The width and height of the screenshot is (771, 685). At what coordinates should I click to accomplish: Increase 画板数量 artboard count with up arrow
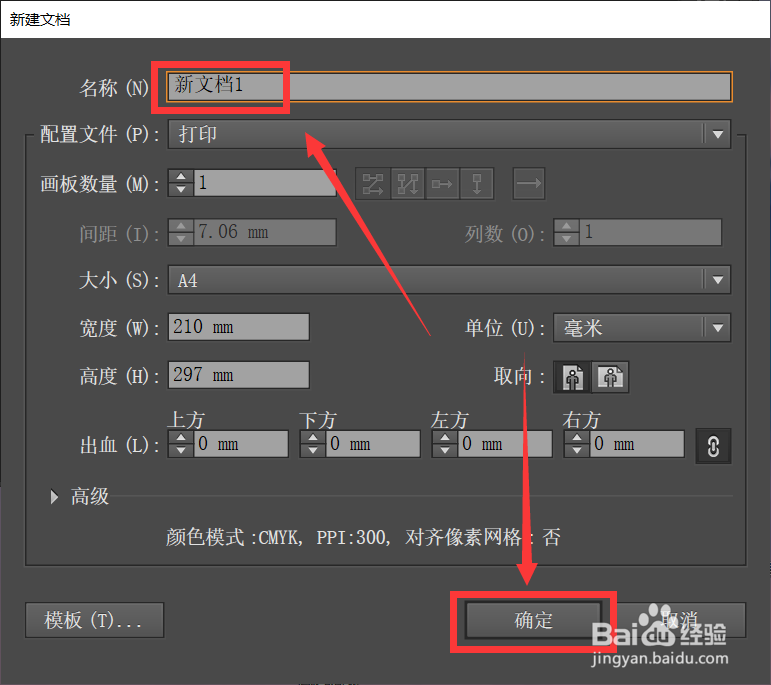tap(181, 177)
